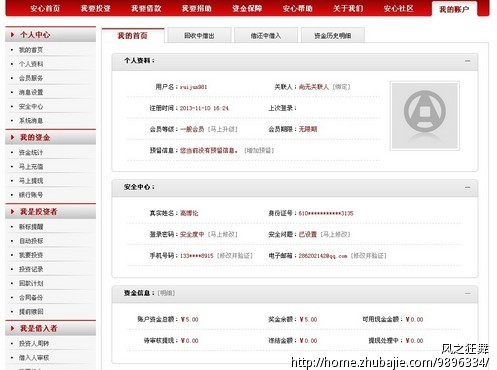
Task: Click the 账户资金总额 value ¥5.00
Action: pyautogui.click(x=190, y=320)
